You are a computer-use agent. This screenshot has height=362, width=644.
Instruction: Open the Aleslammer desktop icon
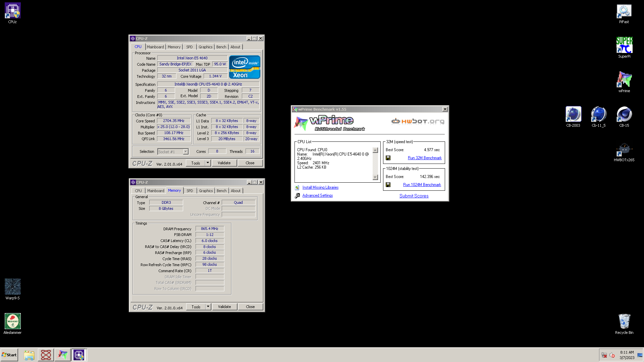pos(12,324)
